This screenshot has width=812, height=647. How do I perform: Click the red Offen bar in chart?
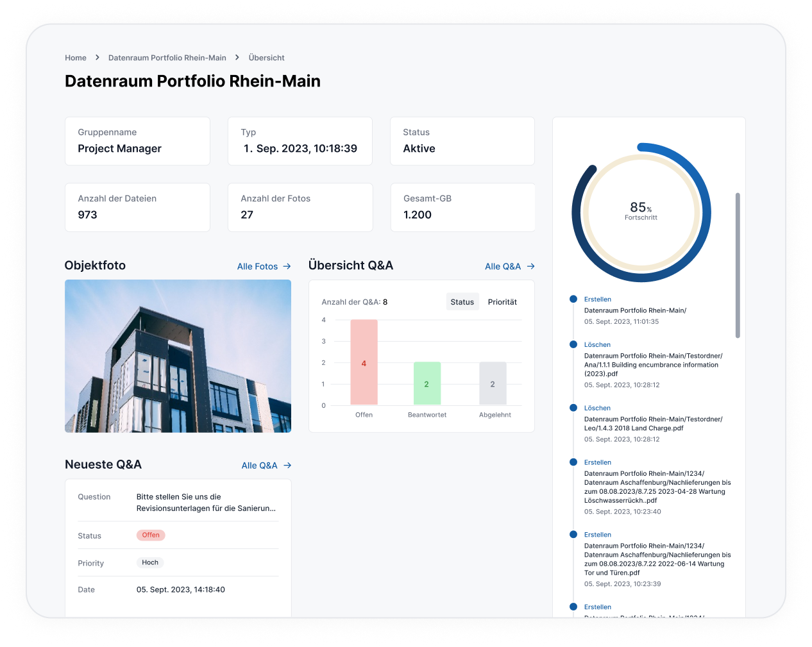point(364,362)
